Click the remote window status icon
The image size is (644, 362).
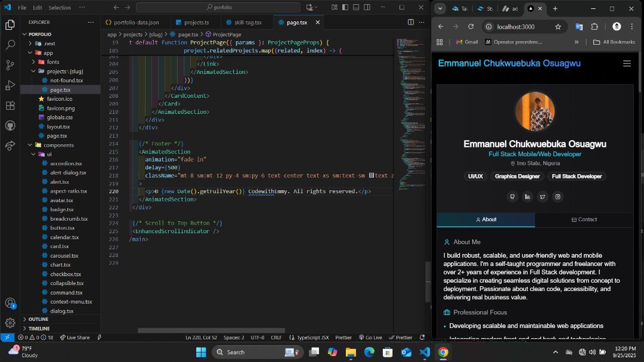pos(7,338)
